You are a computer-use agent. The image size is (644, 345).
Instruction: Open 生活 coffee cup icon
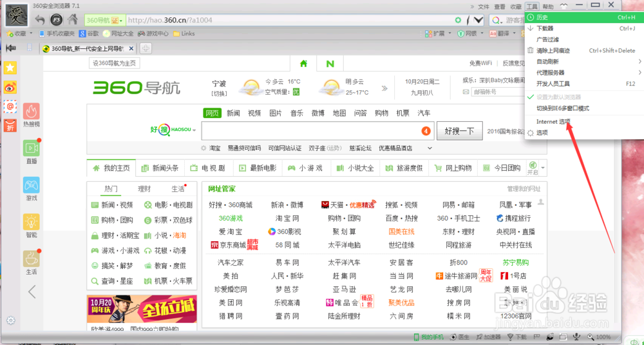(32, 259)
